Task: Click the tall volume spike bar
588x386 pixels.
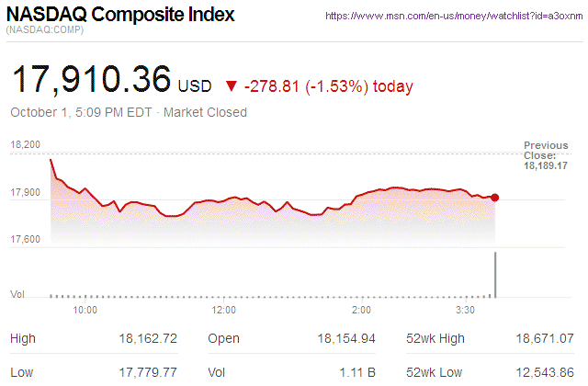Action: (x=495, y=274)
